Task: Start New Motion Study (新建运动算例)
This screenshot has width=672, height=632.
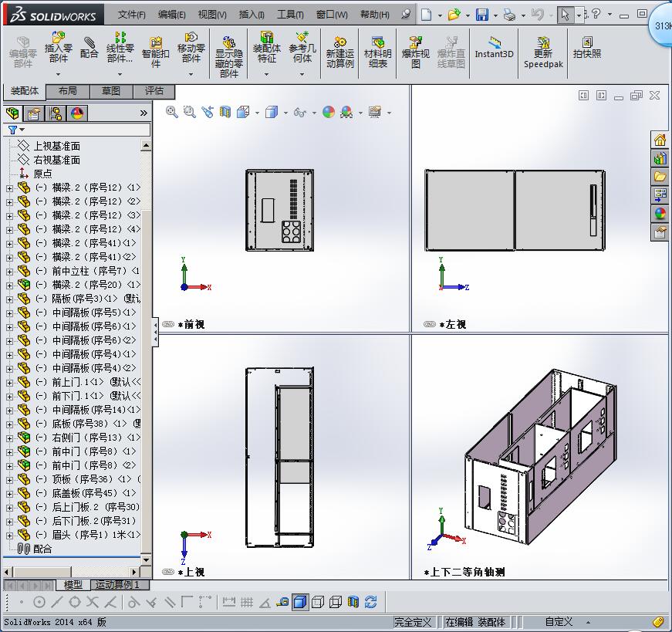Action: point(339,52)
